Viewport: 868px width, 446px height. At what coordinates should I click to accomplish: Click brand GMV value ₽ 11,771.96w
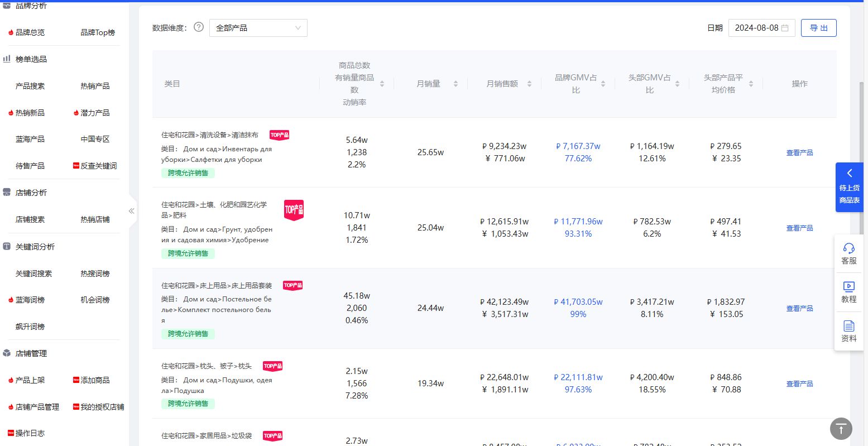coord(578,222)
